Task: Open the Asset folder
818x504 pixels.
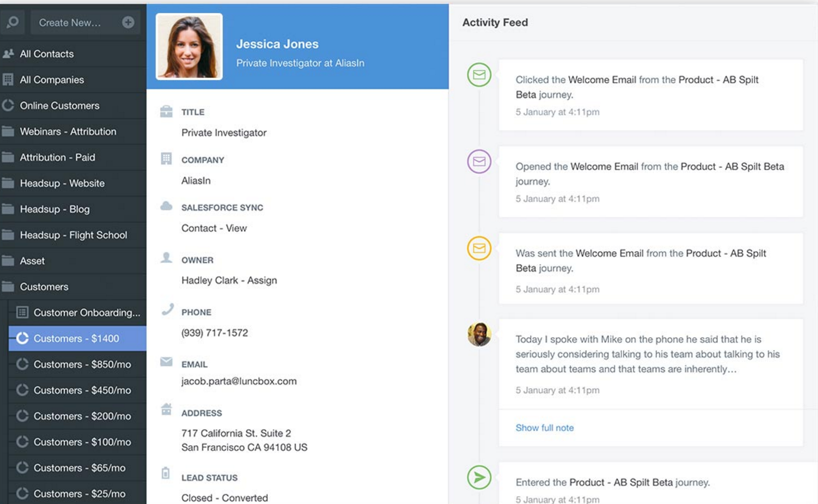Action: pos(73,261)
